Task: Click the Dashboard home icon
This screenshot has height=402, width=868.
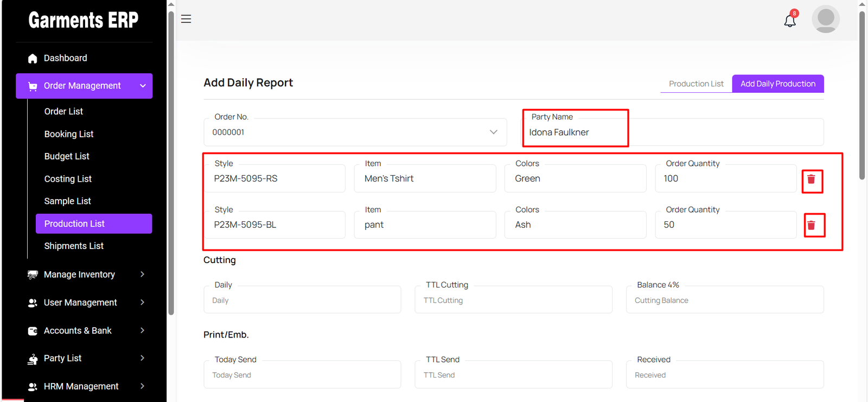Action: click(33, 59)
